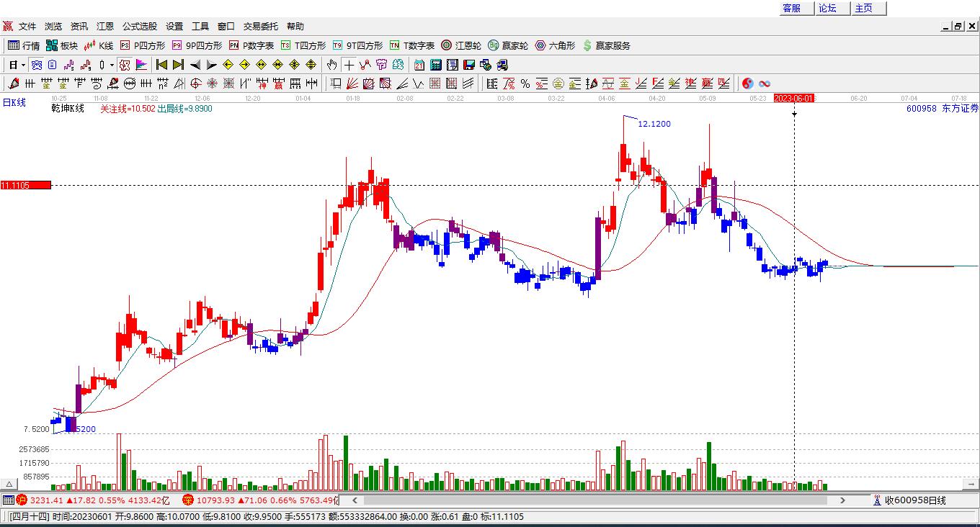Open the 板块 sector view
980x527 pixels.
61,45
